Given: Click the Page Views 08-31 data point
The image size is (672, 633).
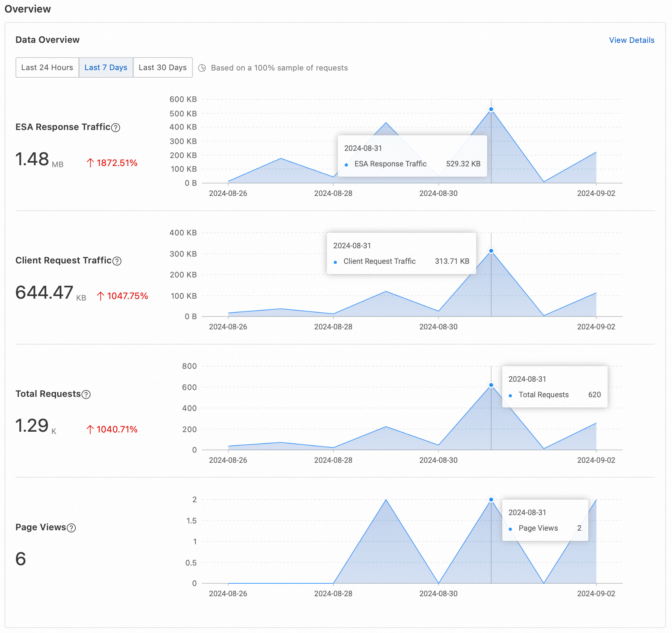Looking at the screenshot, I should [x=491, y=500].
